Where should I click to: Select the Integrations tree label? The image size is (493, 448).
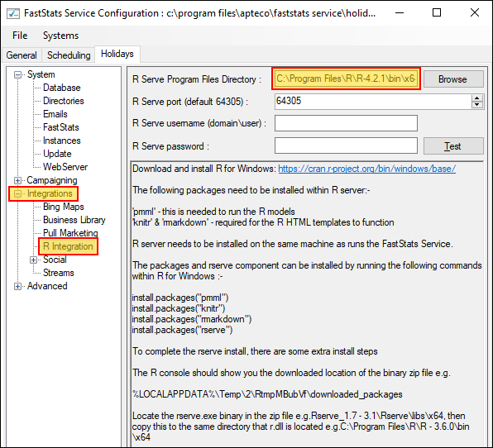(x=50, y=193)
